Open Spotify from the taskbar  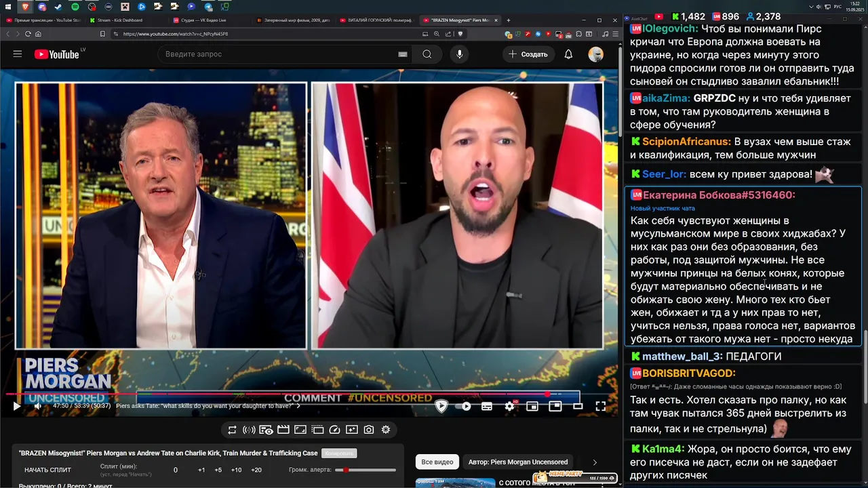click(75, 7)
